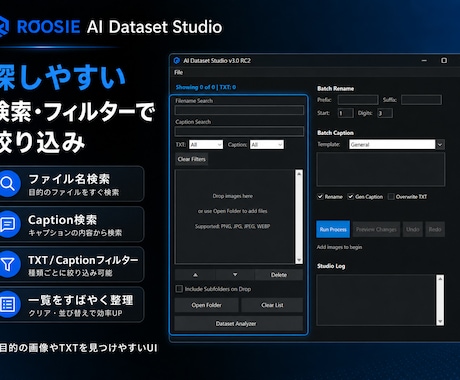Click the ROOSIE logo icon in header

point(4,27)
